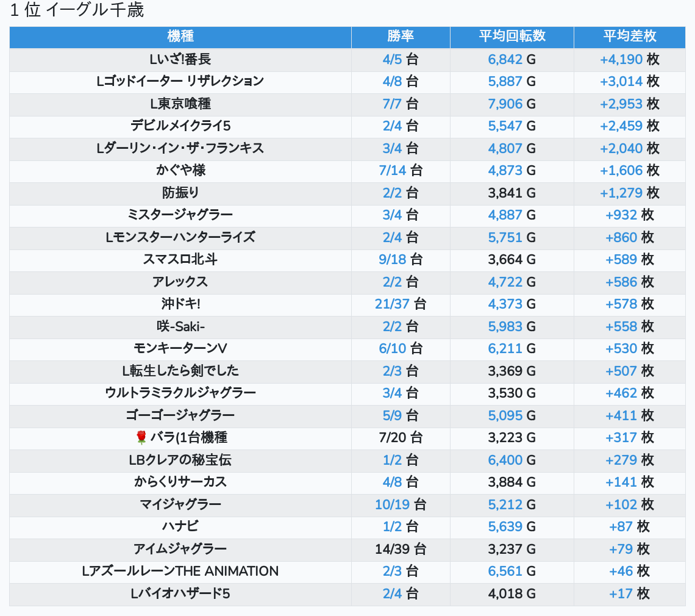Viewport: 695px width, 616px height.
Task: Select the Lいざ!番長 machine name
Action: click(180, 59)
